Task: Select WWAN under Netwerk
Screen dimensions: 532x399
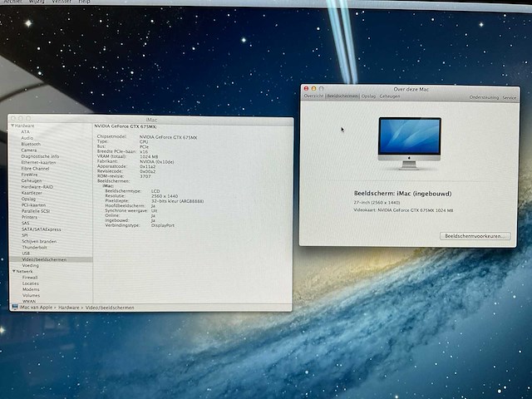Action: point(29,301)
